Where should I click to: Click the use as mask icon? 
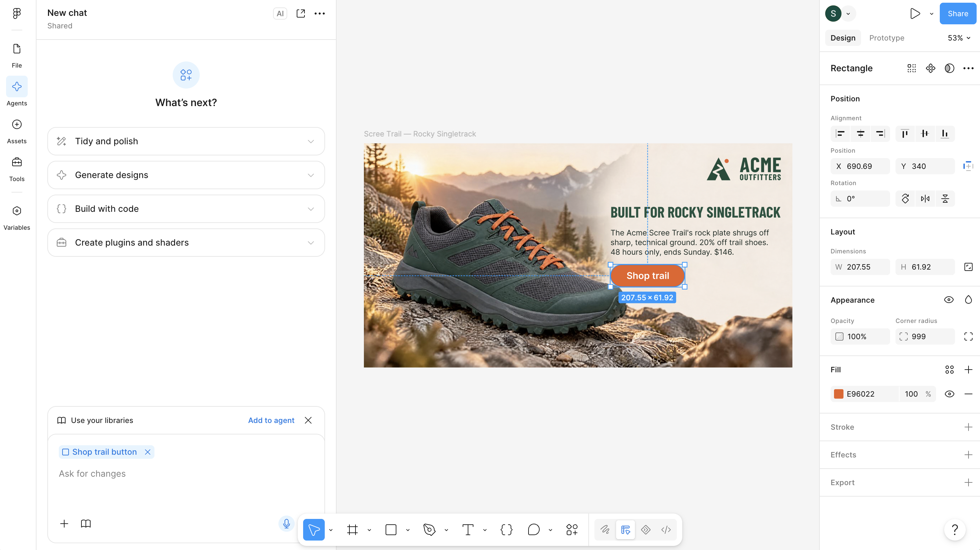950,69
